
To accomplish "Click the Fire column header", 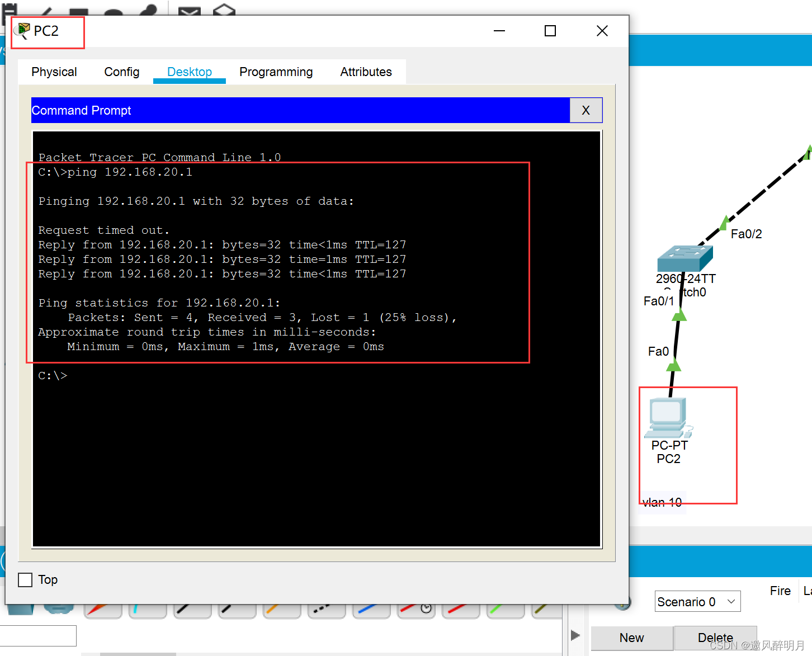I will pyautogui.click(x=780, y=591).
